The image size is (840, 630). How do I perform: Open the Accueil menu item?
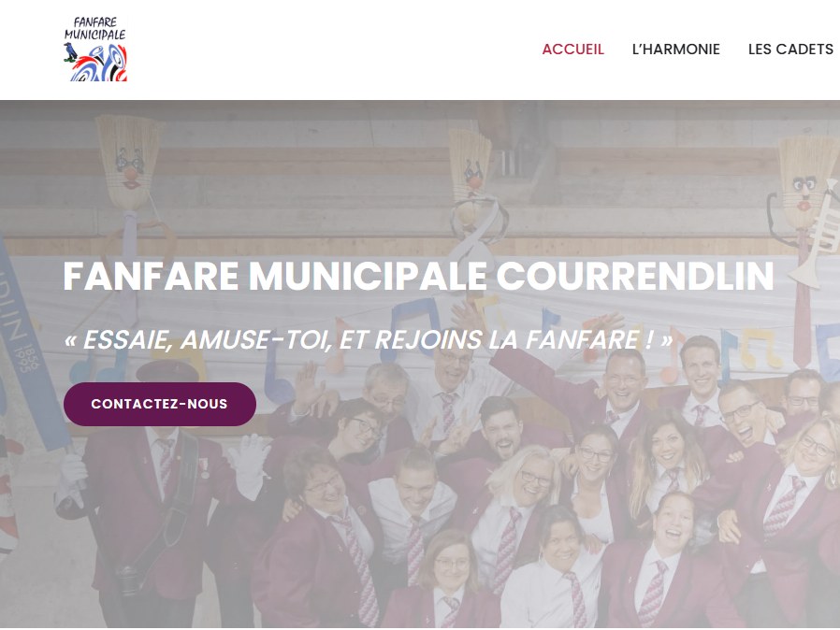coord(572,50)
